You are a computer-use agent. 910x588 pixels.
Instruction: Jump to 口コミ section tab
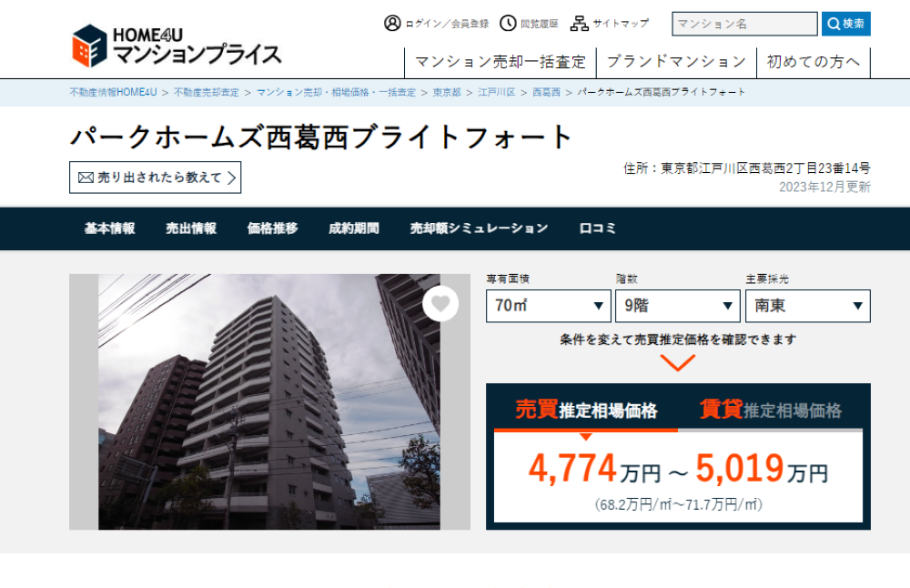tap(597, 228)
